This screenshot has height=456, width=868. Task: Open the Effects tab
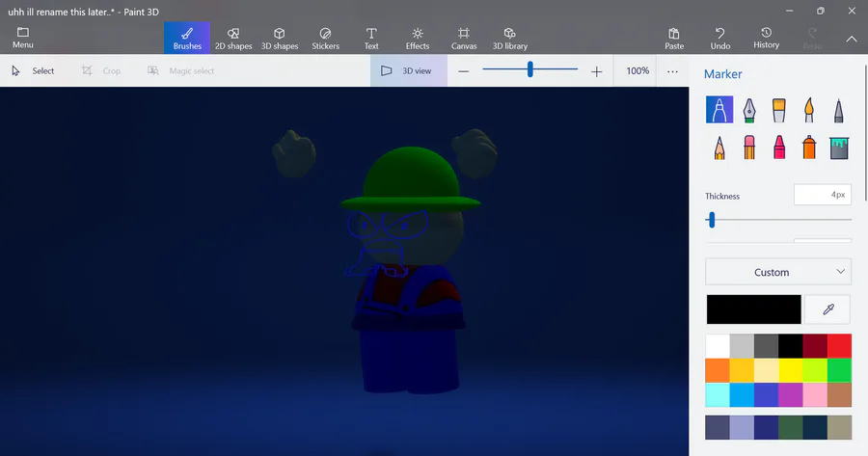(x=418, y=38)
